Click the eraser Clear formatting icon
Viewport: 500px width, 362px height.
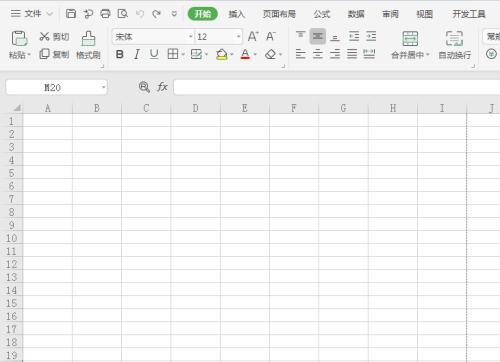(x=271, y=54)
